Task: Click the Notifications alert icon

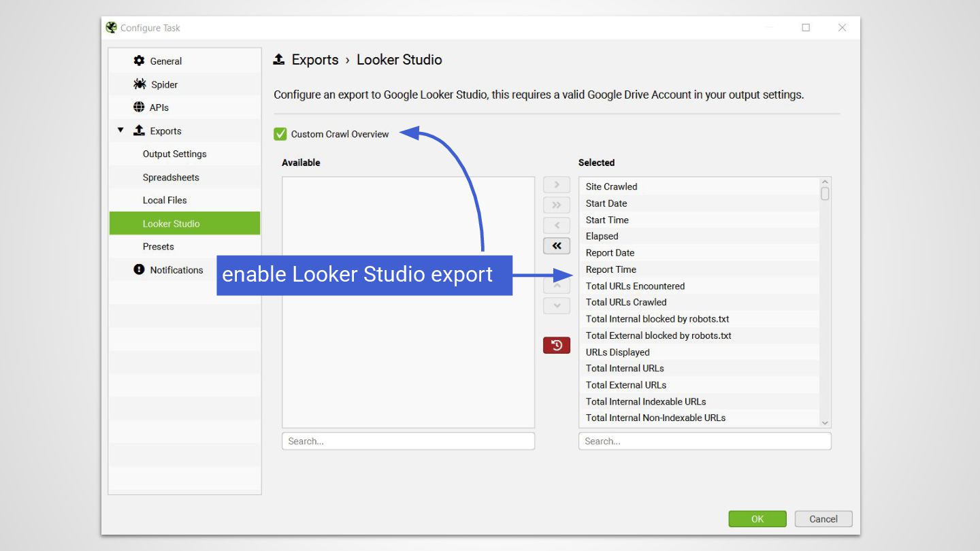Action: [x=139, y=269]
